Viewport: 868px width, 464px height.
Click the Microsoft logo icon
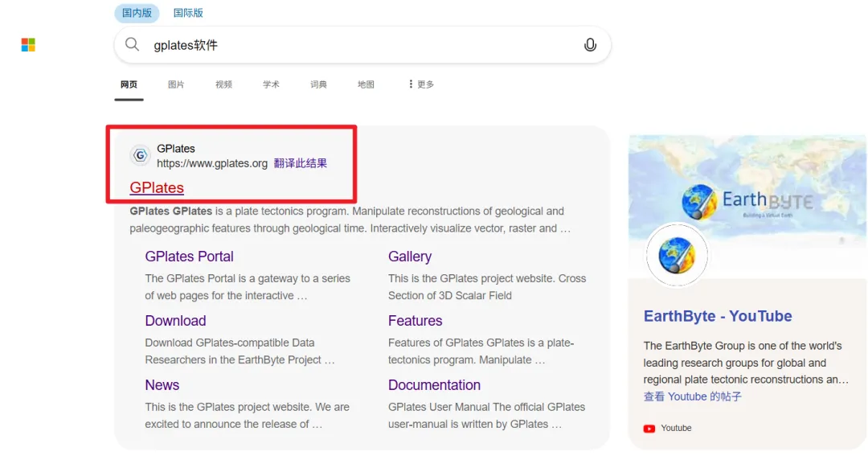point(28,45)
